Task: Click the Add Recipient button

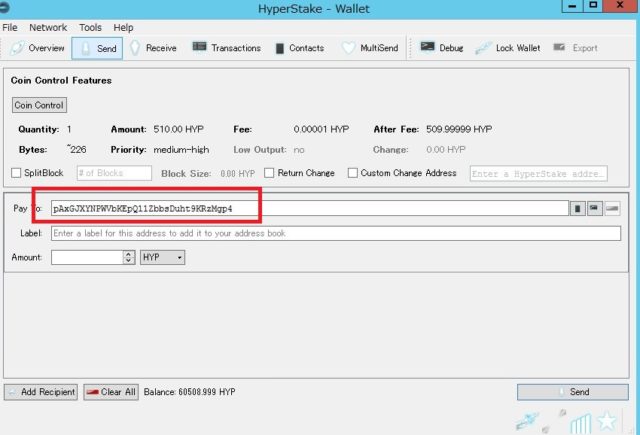Action: click(x=41, y=392)
